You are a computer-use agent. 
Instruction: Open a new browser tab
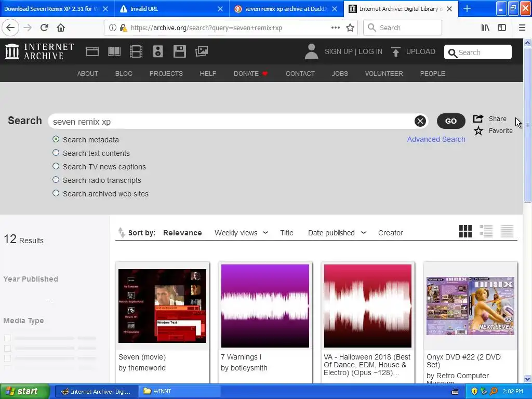pyautogui.click(x=467, y=9)
